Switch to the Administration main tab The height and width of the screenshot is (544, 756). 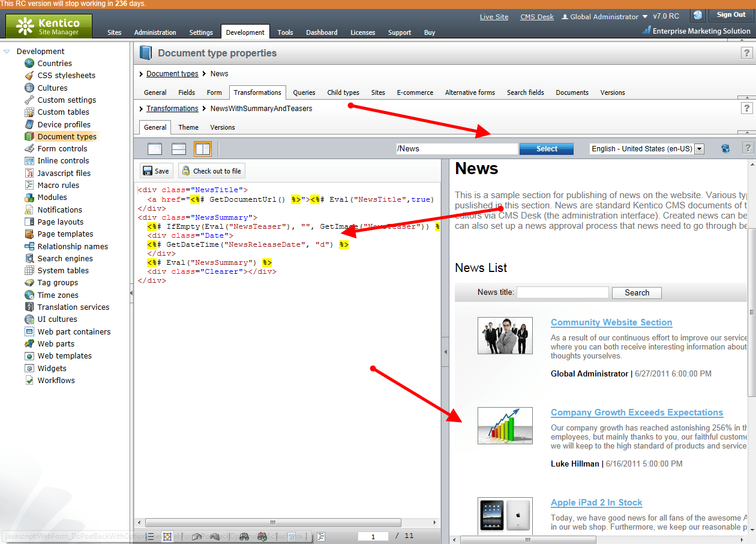[x=155, y=32]
